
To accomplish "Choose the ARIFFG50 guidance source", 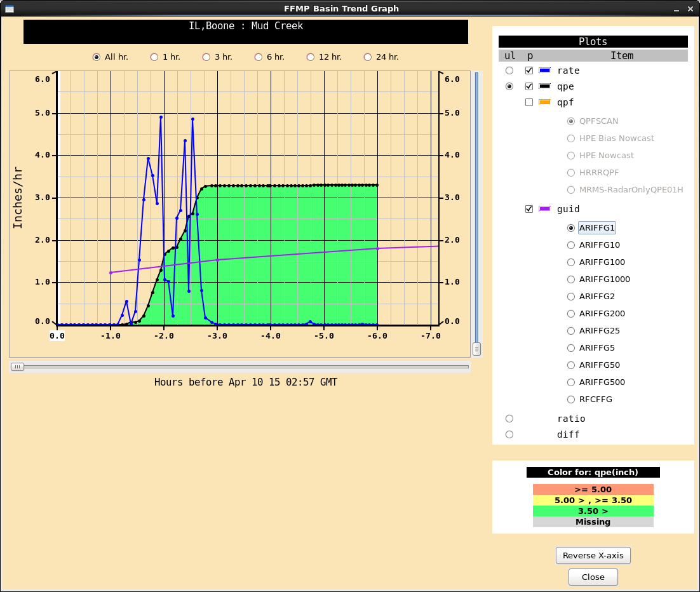I will 593,365.
